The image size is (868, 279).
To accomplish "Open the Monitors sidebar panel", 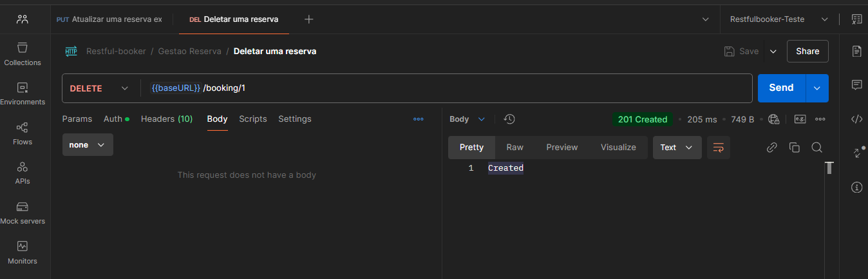I will click(23, 253).
